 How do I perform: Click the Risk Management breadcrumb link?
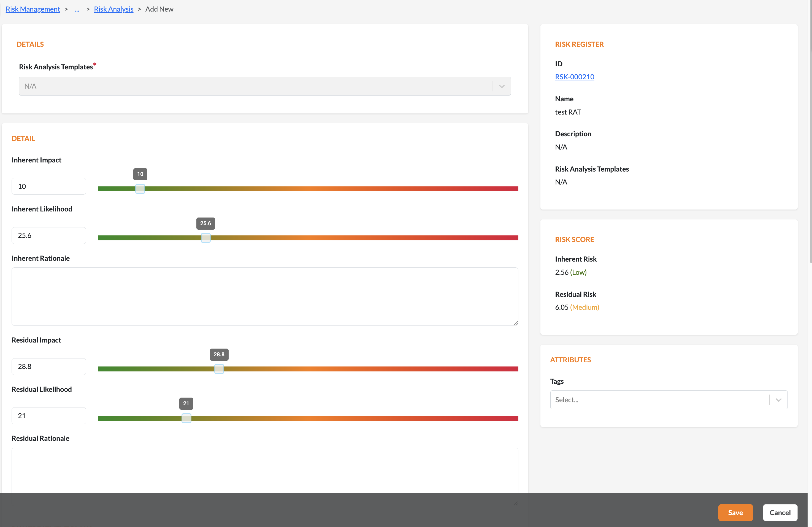33,9
